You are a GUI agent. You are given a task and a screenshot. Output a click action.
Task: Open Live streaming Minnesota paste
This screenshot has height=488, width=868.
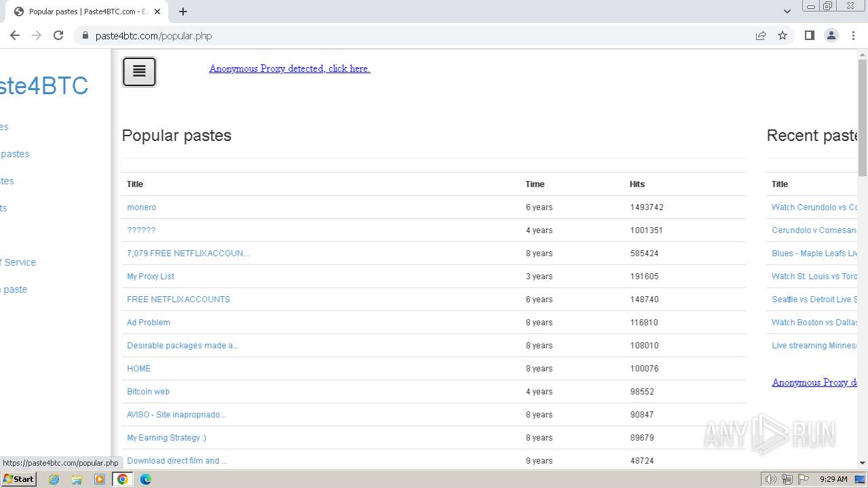pyautogui.click(x=814, y=346)
